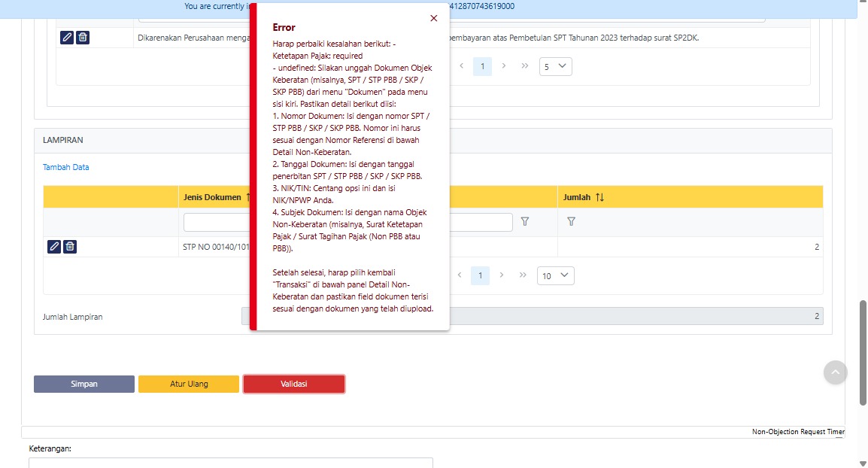Image resolution: width=868 pixels, height=468 pixels.
Task: Click the STP NO 00140 cell text
Action: point(217,247)
